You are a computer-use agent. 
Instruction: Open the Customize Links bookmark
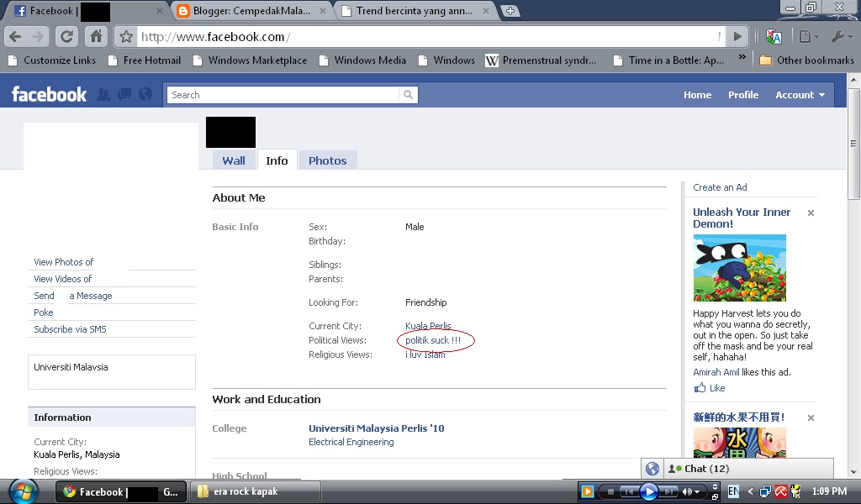click(x=52, y=60)
